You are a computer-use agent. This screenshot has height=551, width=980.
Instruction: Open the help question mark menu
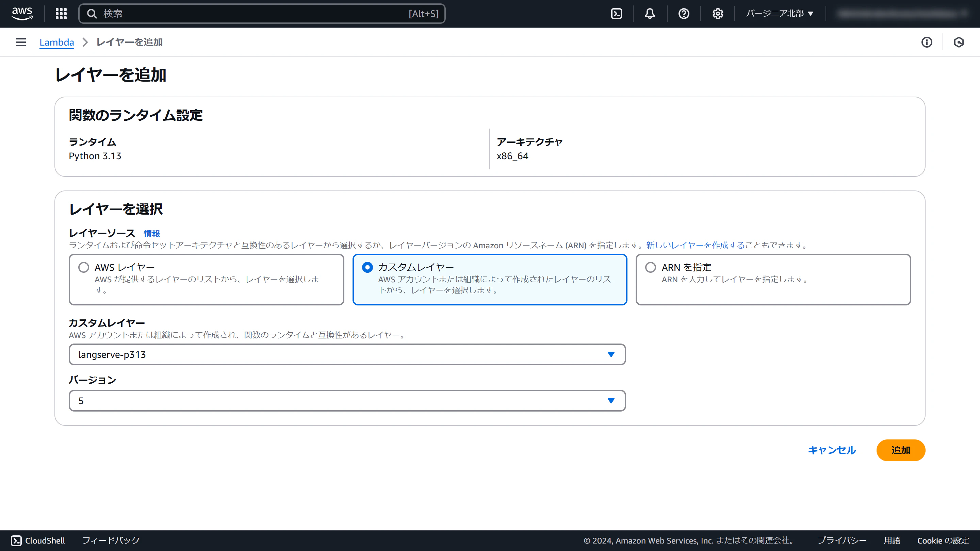point(684,14)
